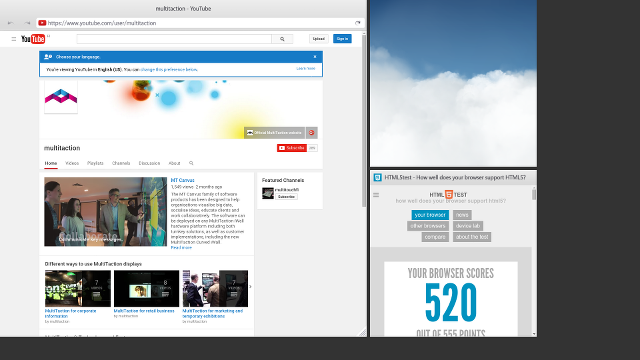Subscribe to the featured channel
This screenshot has width=640, height=360.
[286, 197]
